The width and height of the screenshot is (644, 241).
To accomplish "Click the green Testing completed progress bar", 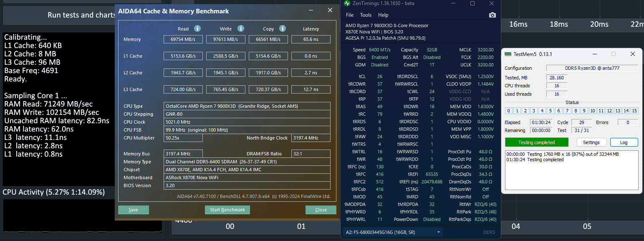I will point(537,142).
